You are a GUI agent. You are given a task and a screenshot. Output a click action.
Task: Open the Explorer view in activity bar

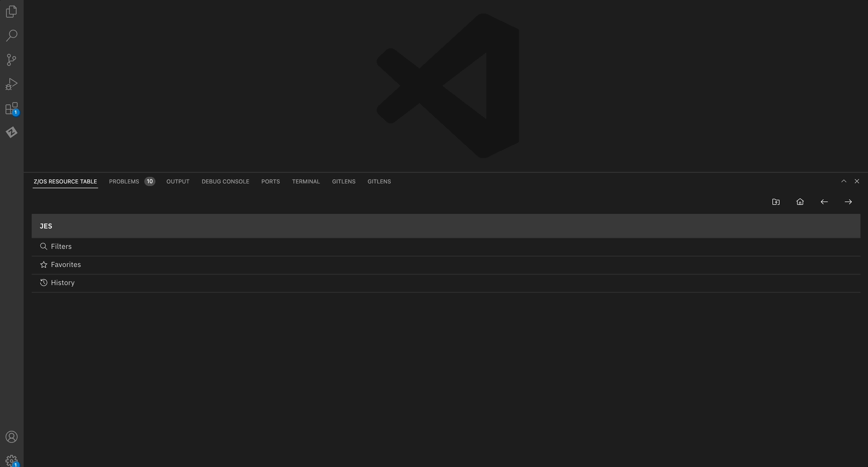click(x=12, y=12)
